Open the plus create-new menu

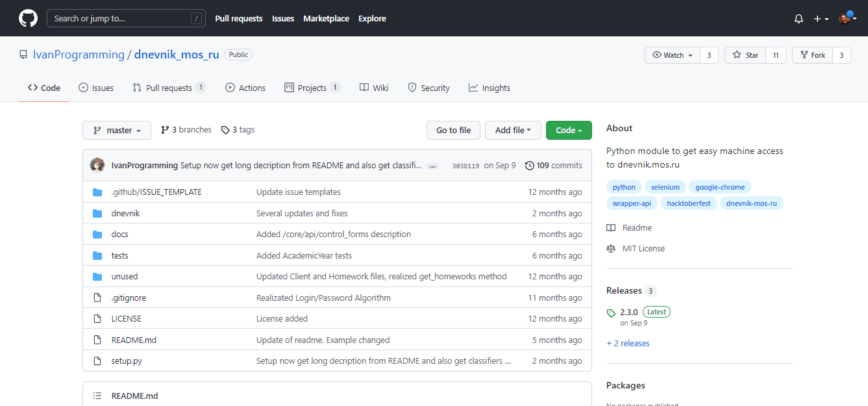coord(821,19)
